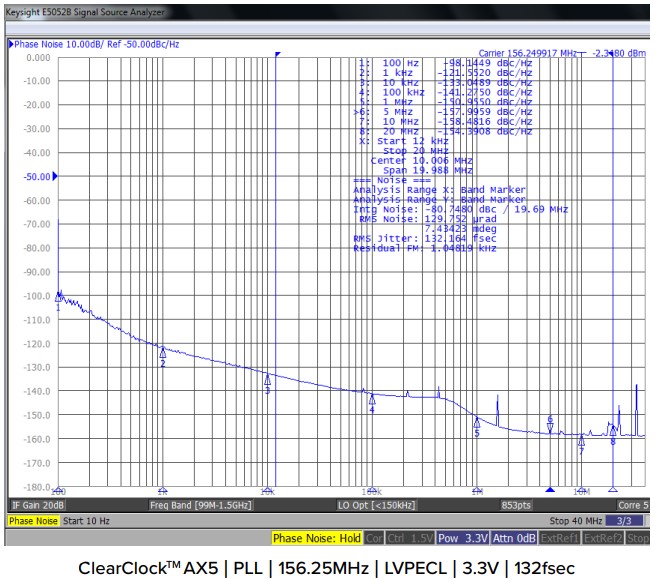This screenshot has height=580, width=655.
Task: Click the 3/3 page indicator
Action: [x=625, y=521]
